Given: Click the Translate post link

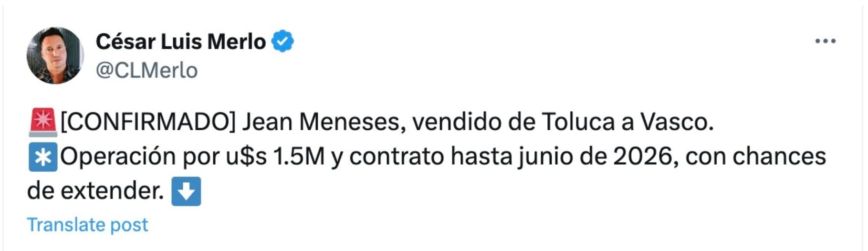Looking at the screenshot, I should pos(87,224).
